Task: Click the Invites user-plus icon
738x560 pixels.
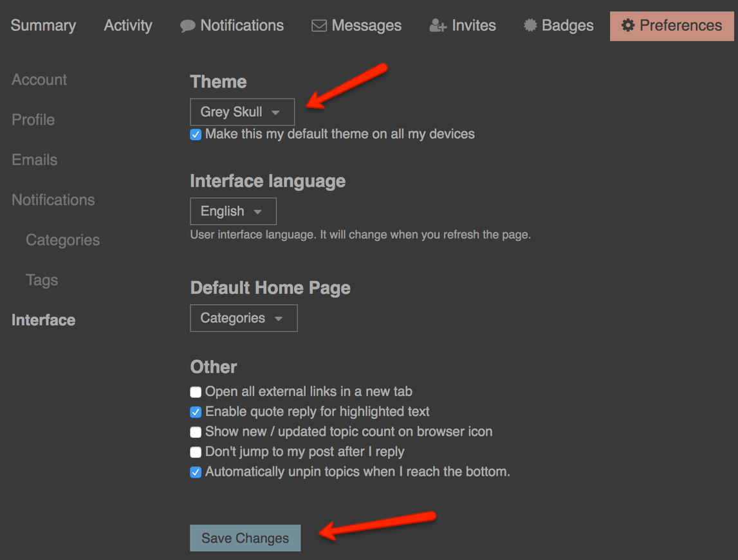Action: coord(438,26)
